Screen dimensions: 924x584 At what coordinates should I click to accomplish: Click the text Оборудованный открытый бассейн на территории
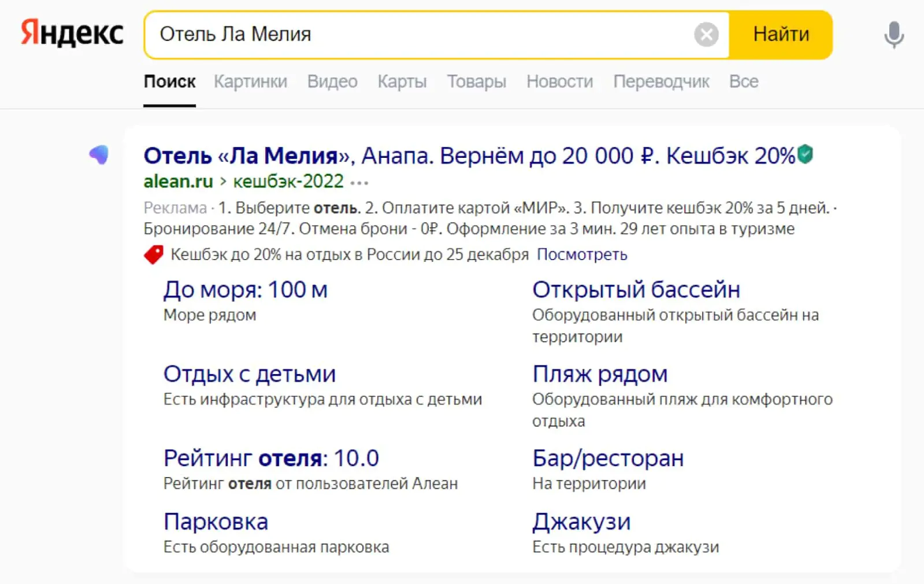[x=676, y=326]
